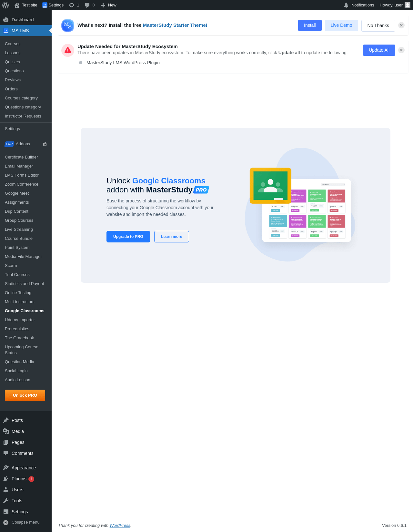The width and height of the screenshot is (413, 532).
Task: Click the red update warning icon
Action: pos(68,50)
